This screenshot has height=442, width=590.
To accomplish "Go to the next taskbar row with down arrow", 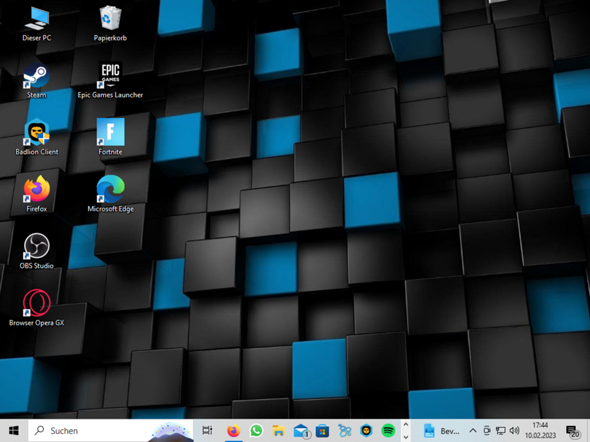I will (x=406, y=437).
